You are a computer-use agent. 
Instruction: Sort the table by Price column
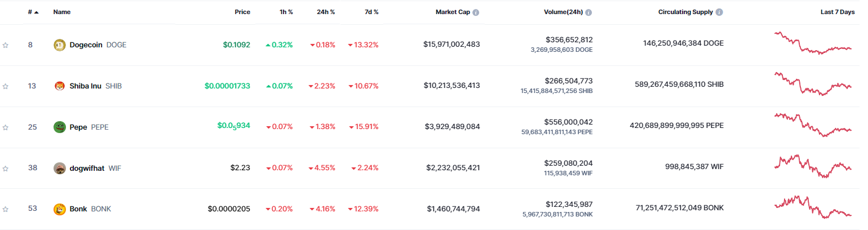pyautogui.click(x=242, y=12)
